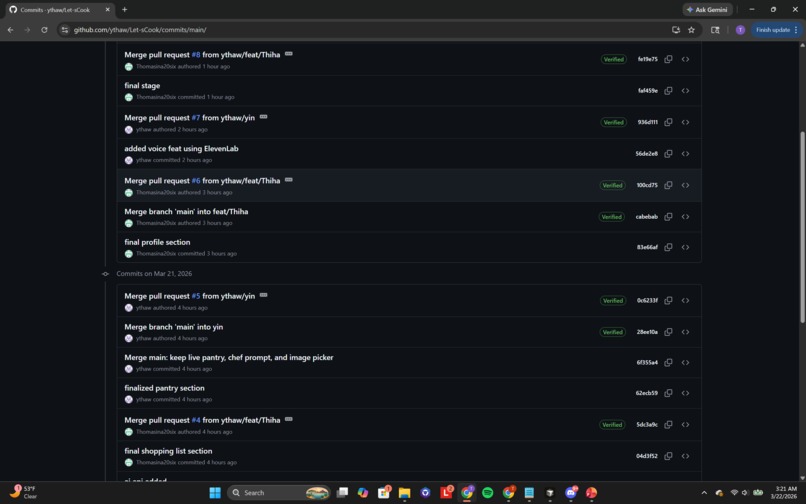This screenshot has height=504, width=806.
Task: Open 'added voice feat using ElevenLab' commit
Action: pyautogui.click(x=181, y=148)
